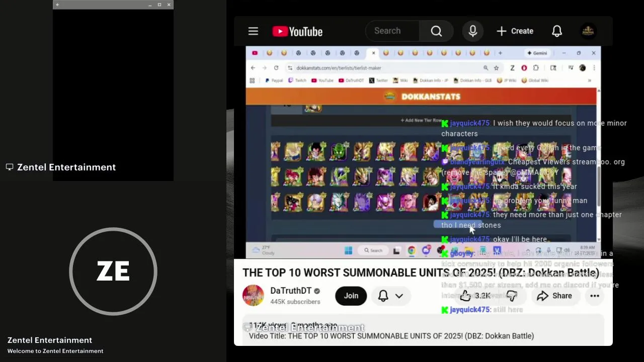Go forward in the Chrome browser

coord(265,68)
